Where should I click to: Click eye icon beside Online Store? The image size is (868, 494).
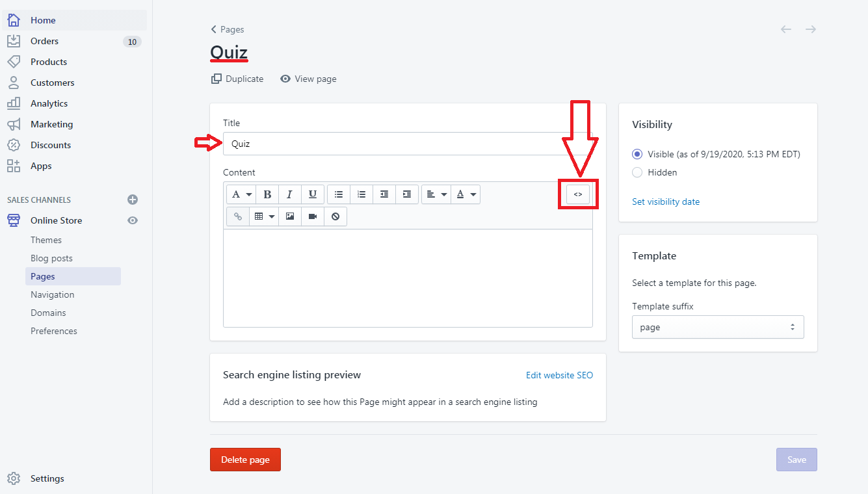pyautogui.click(x=133, y=220)
